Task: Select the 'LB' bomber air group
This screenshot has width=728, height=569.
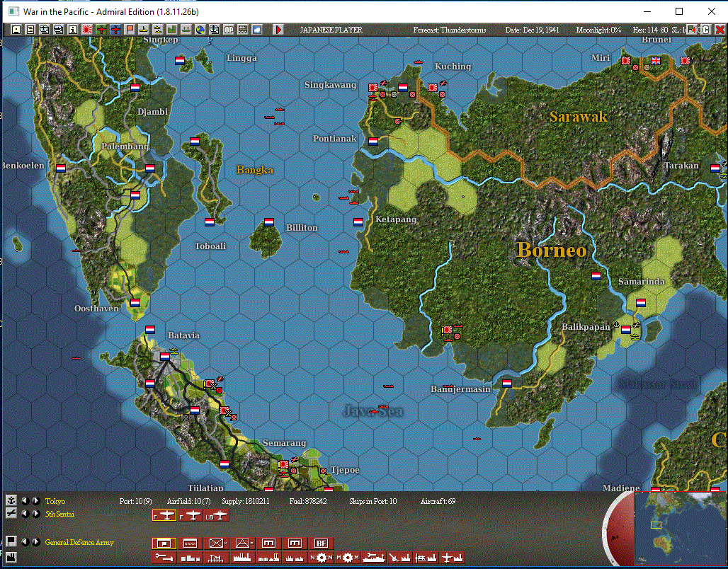Action: tap(217, 516)
